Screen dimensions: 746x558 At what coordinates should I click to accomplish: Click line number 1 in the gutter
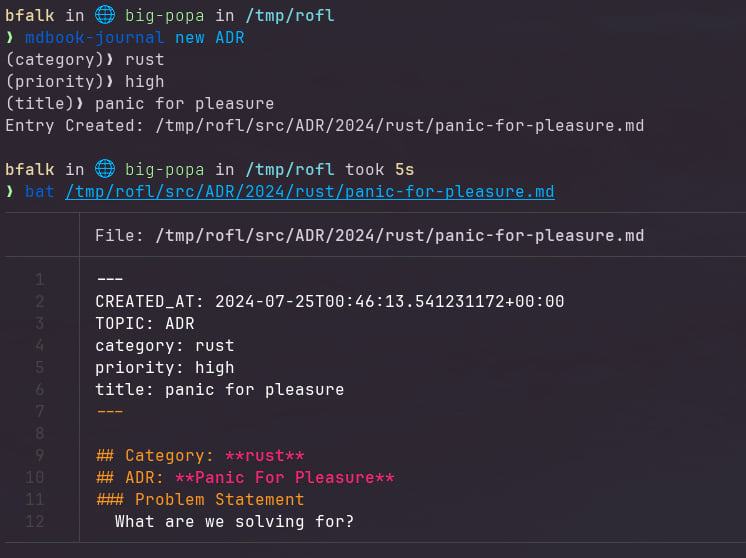(x=39, y=279)
